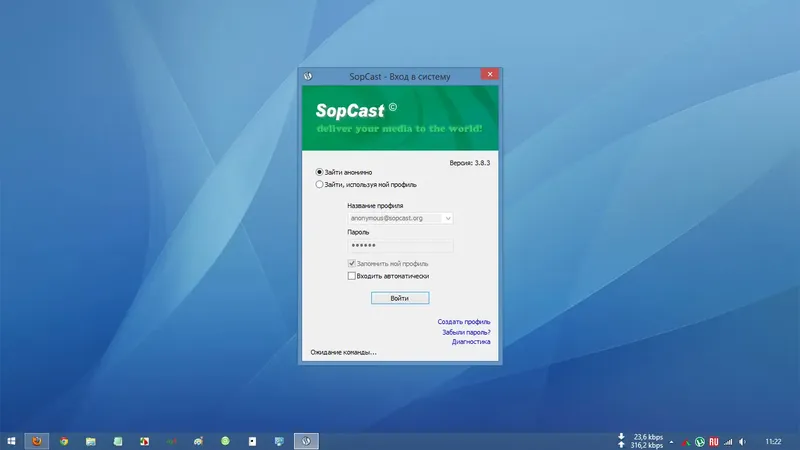Open the red-green square app in taskbar
This screenshot has height=450, width=800.
click(x=145, y=441)
